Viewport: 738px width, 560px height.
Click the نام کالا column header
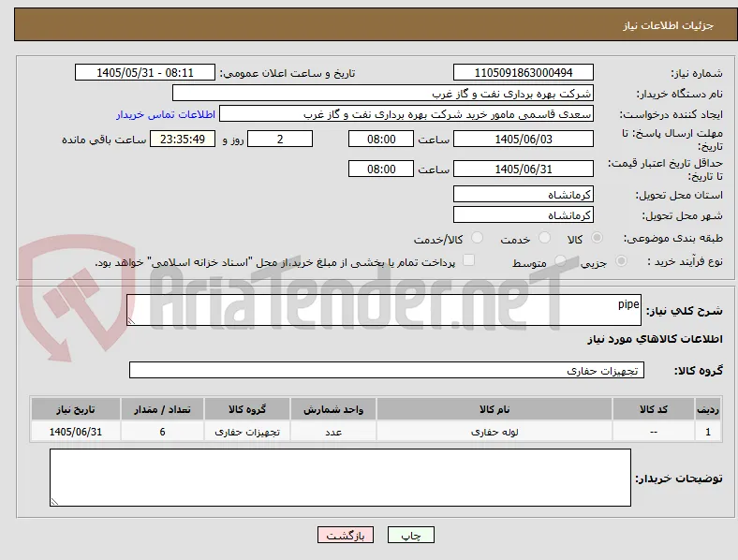494,409
